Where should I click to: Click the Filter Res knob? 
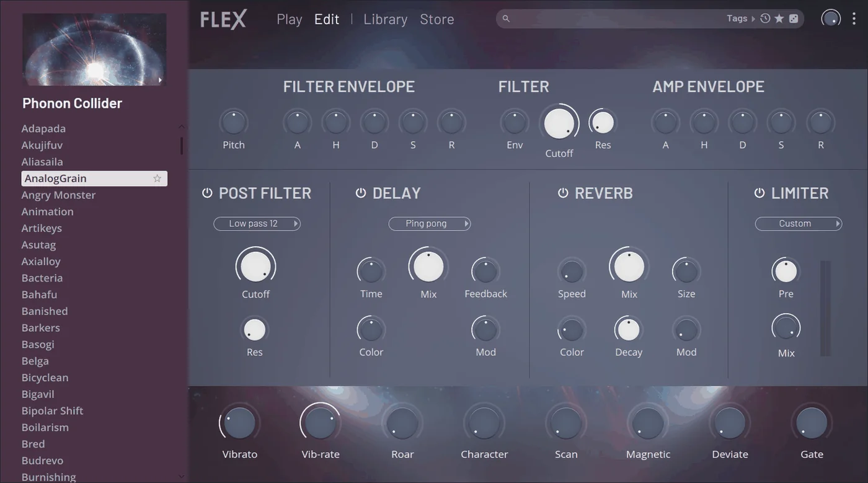tap(603, 123)
